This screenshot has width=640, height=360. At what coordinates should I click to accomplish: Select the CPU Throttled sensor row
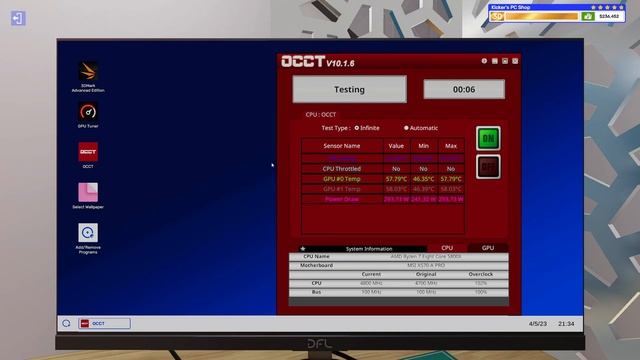[x=383, y=169]
